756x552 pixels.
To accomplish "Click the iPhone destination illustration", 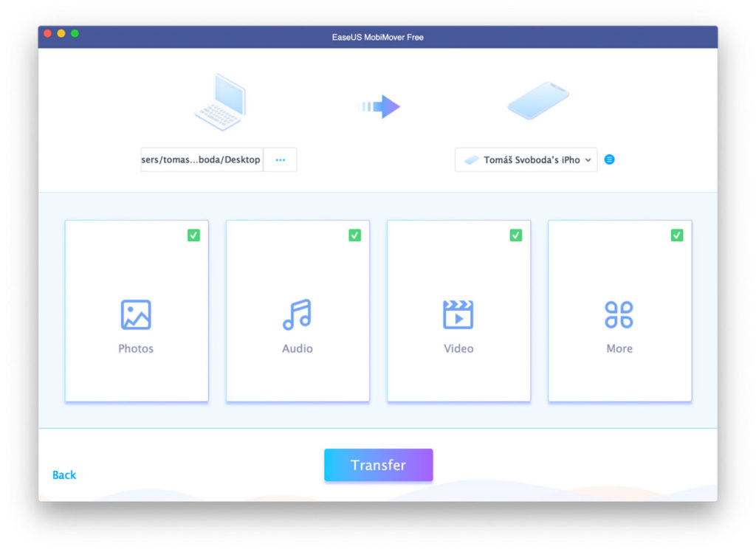I will click(x=538, y=100).
